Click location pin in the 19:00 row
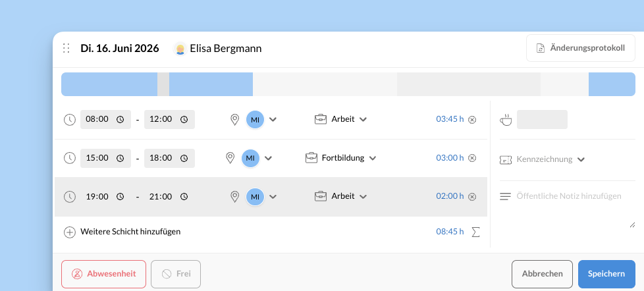 (x=234, y=197)
